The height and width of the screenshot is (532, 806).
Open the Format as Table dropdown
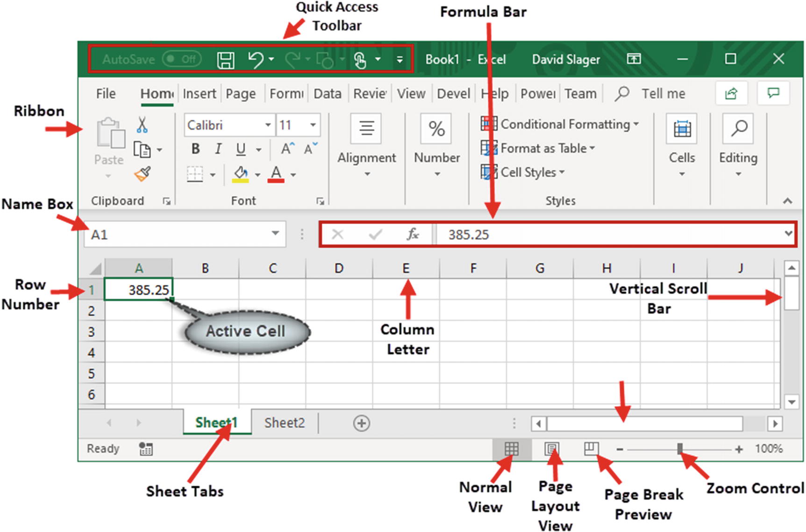coord(538,149)
